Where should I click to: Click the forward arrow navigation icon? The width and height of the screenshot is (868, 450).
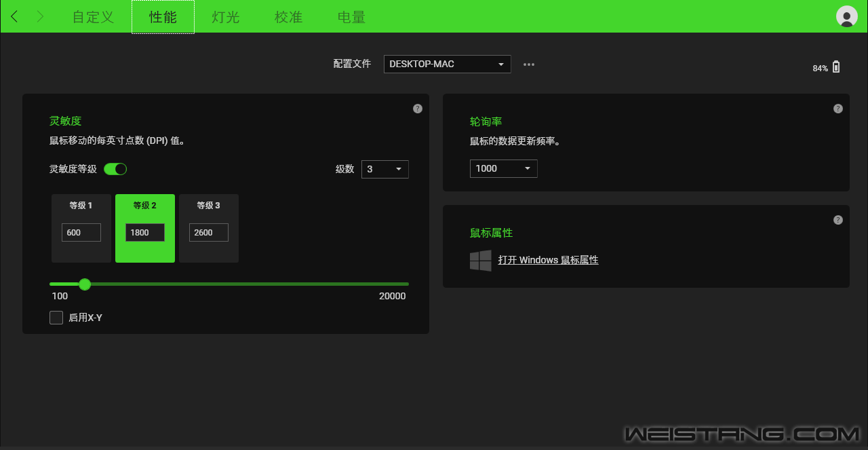pos(40,17)
